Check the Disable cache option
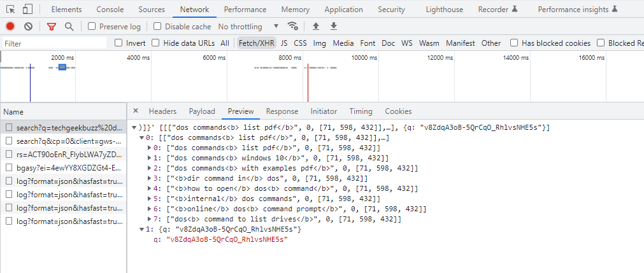 point(159,27)
